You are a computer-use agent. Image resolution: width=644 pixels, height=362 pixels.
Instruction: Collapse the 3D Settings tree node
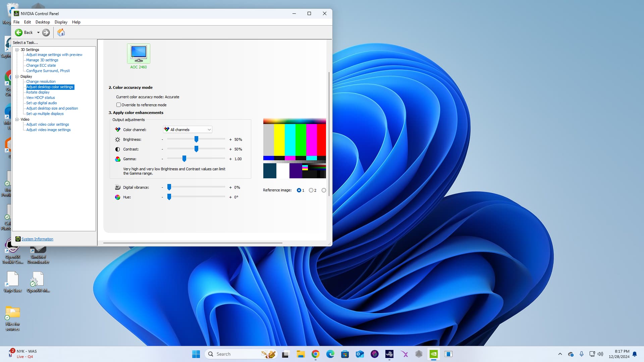(x=17, y=50)
